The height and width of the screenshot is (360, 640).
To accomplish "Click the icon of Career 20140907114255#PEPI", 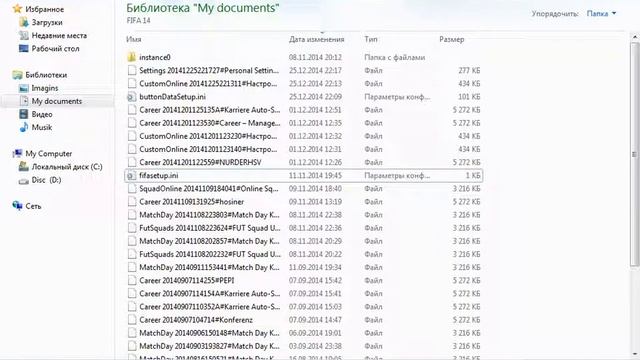I will click(131, 280).
